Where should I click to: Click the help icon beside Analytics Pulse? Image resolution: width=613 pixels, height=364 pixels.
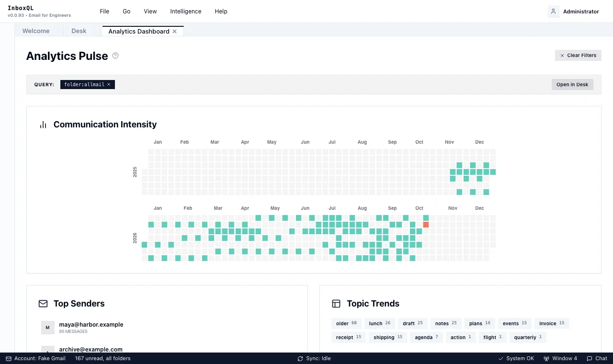tap(115, 56)
